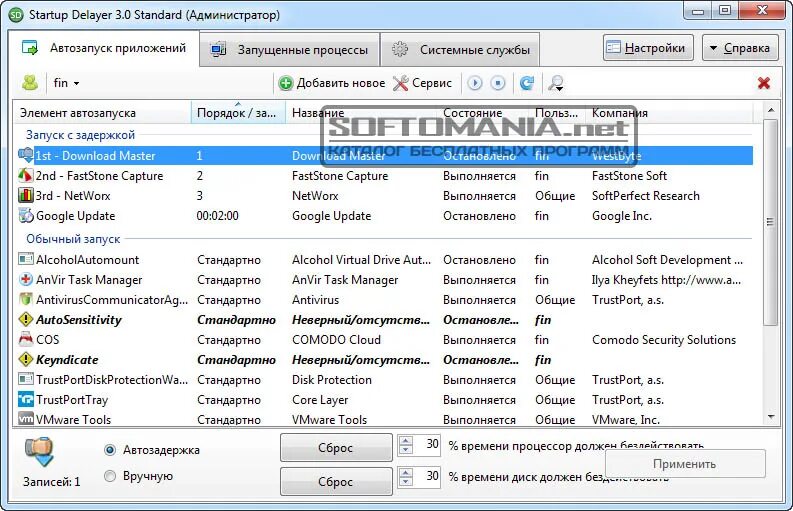Click the Keyndicate warning icon
The width and height of the screenshot is (793, 511).
26,359
